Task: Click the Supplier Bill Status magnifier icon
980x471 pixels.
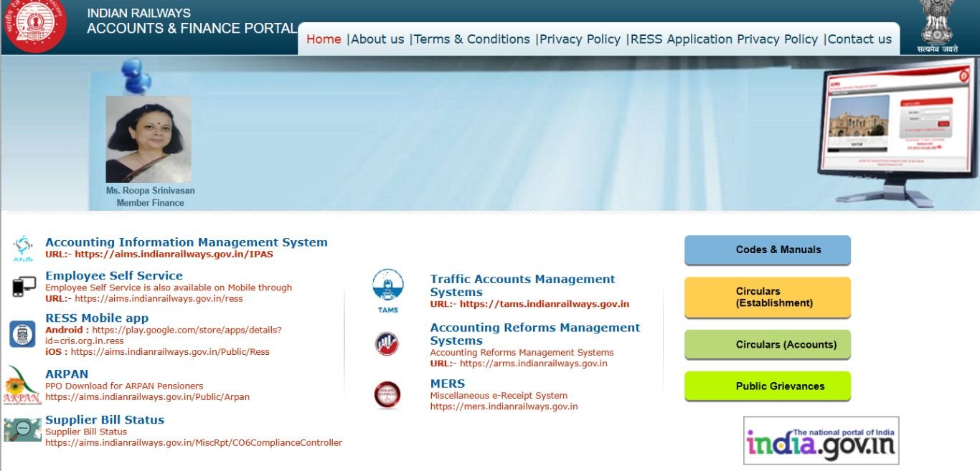Action: (22, 430)
